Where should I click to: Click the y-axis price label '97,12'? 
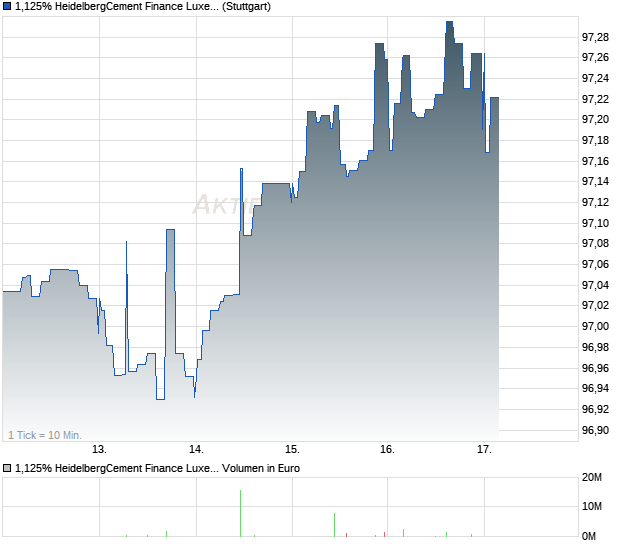click(x=595, y=202)
